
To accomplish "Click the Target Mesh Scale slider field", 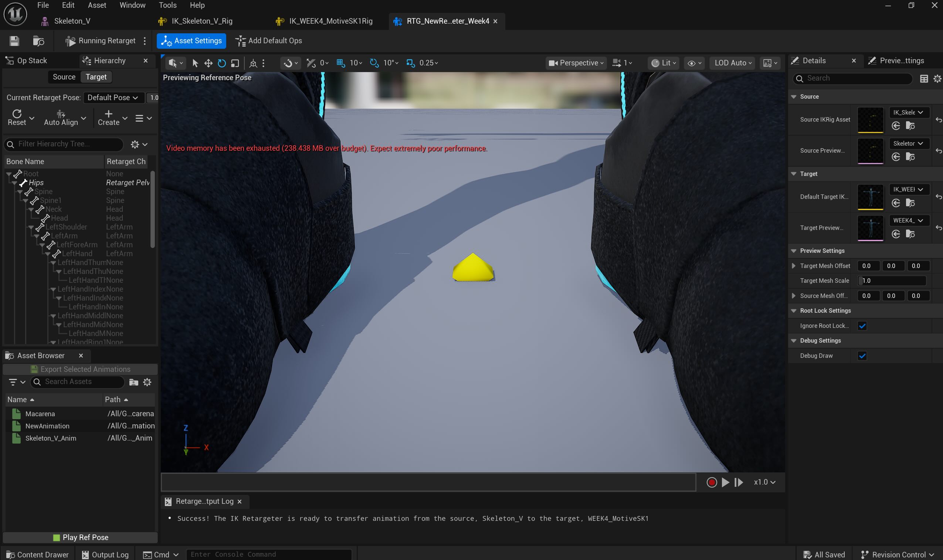I will (892, 281).
